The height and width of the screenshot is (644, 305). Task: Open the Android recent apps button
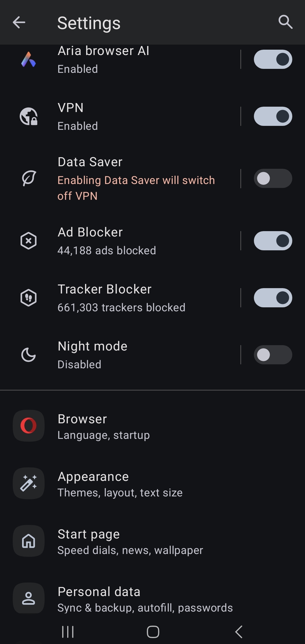[x=68, y=632]
